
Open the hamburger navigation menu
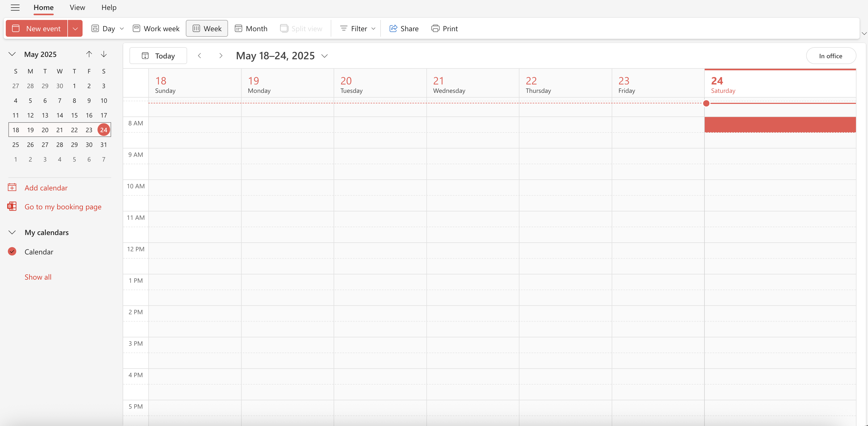pyautogui.click(x=15, y=7)
